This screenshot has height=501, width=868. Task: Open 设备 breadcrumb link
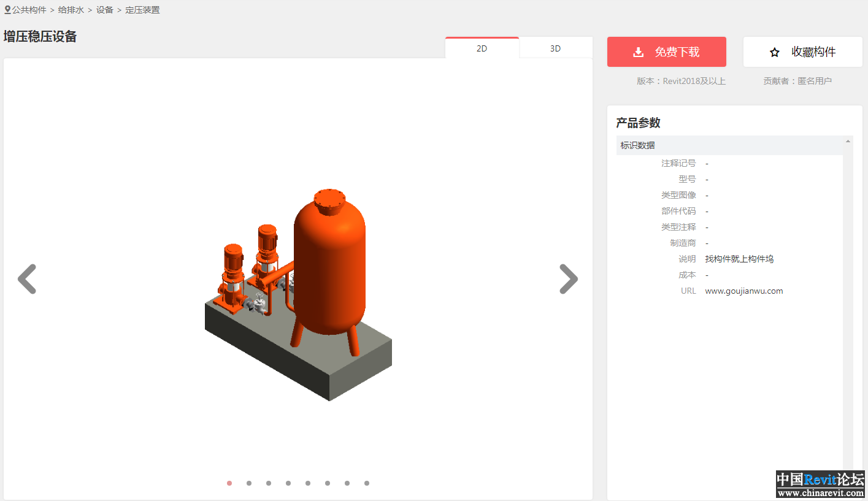pyautogui.click(x=104, y=10)
